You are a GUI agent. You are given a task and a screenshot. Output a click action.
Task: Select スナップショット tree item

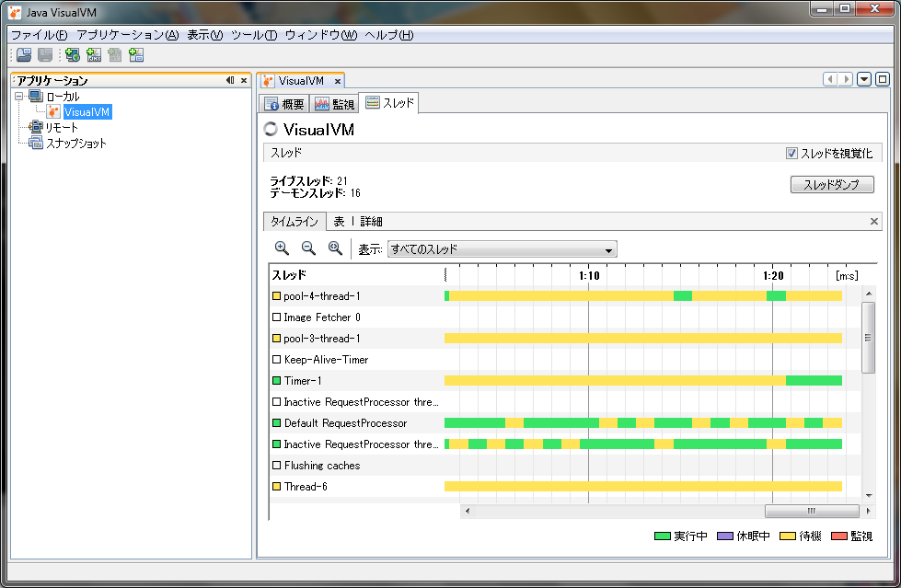(x=75, y=143)
